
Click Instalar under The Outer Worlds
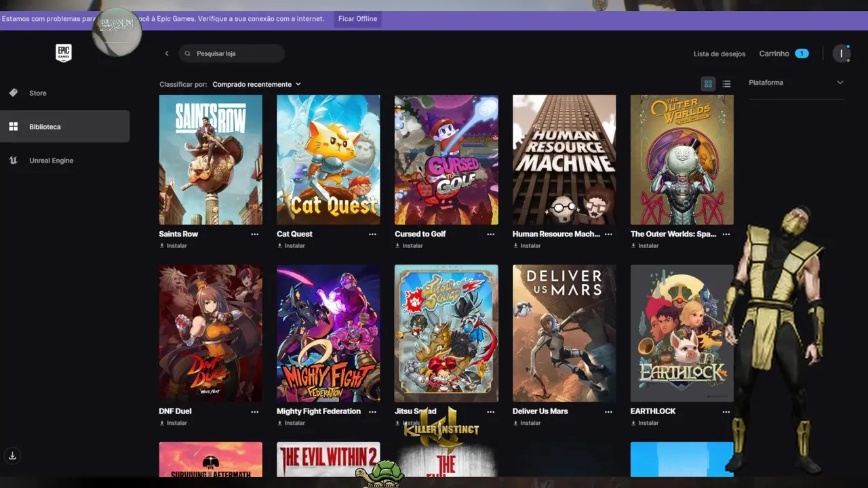646,246
